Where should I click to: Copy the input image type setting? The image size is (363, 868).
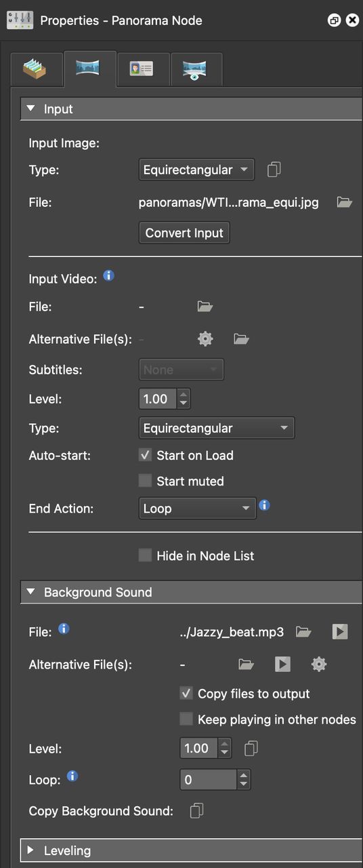click(x=274, y=170)
